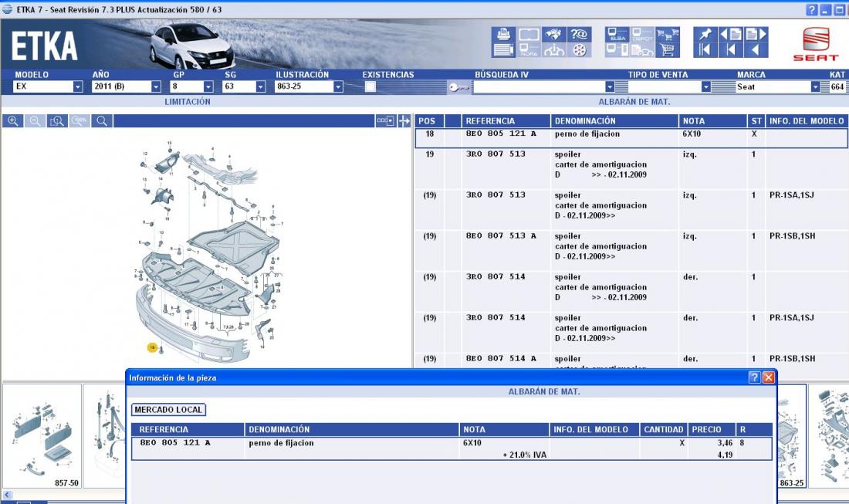
Task: Open the SG dropdown arrow
Action: point(261,86)
